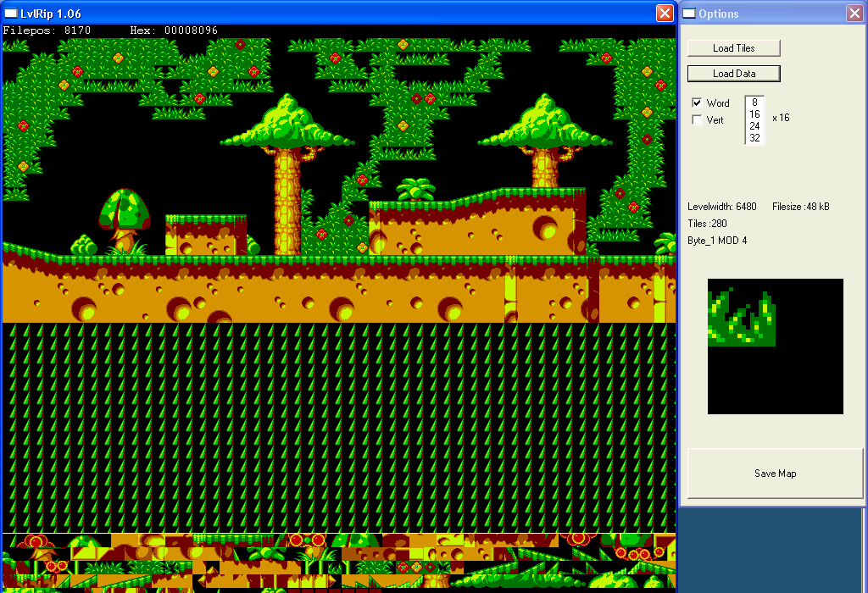
Task: Click the Byte_1 MOD 4 label
Action: [717, 241]
